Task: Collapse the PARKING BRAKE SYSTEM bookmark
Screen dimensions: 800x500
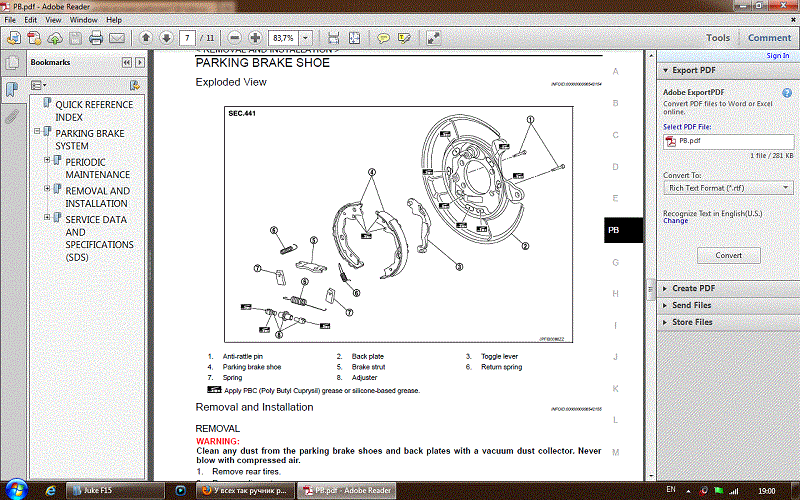Action: tap(37, 131)
